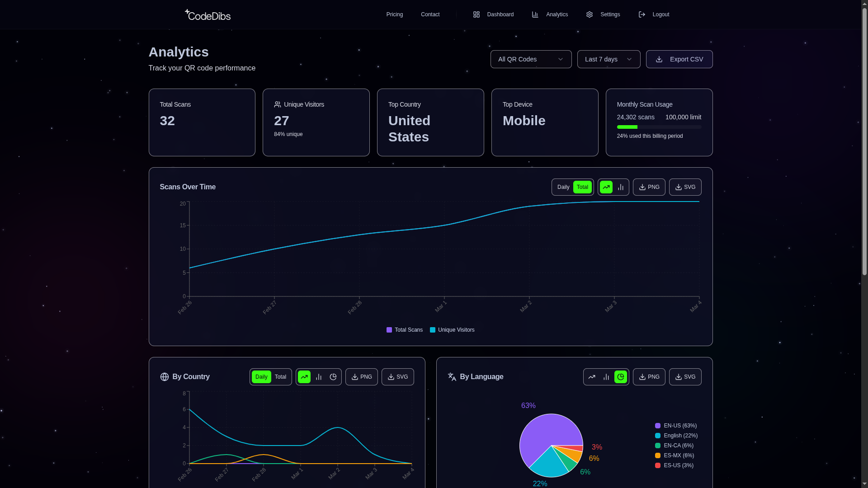
Task: Select the line chart icon in By Language panel
Action: [592, 377]
